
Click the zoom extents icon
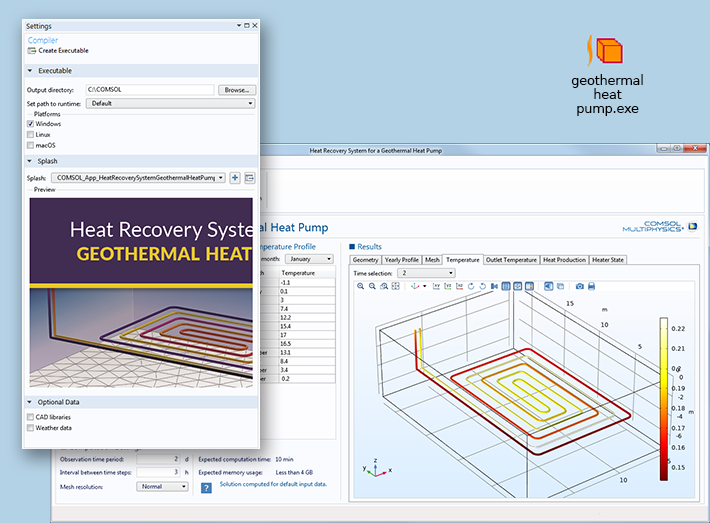tap(396, 286)
